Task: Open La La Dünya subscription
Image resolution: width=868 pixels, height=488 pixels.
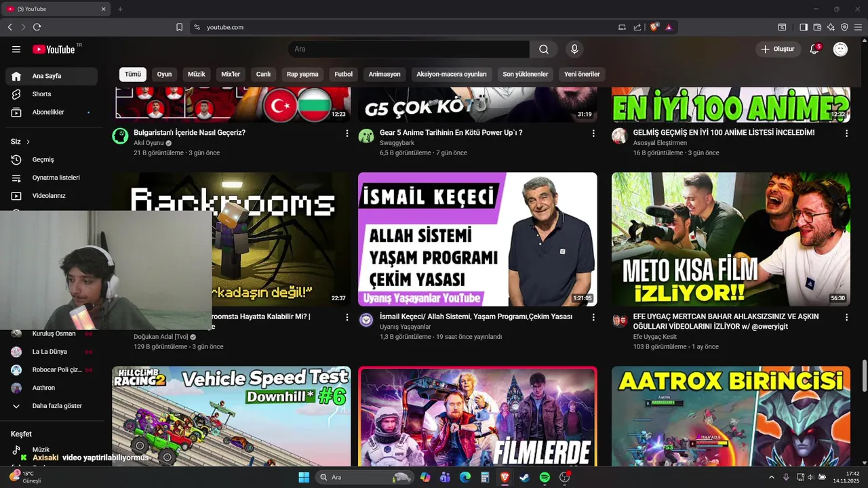Action: click(52, 352)
